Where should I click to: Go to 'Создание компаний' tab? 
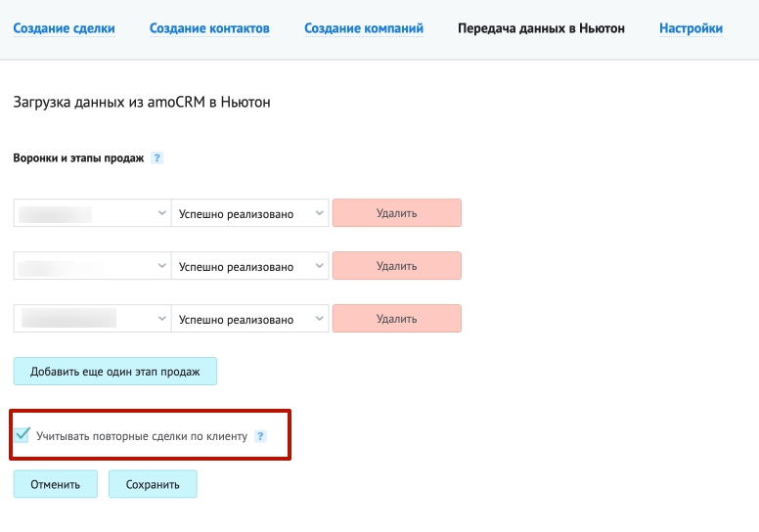pos(364,28)
